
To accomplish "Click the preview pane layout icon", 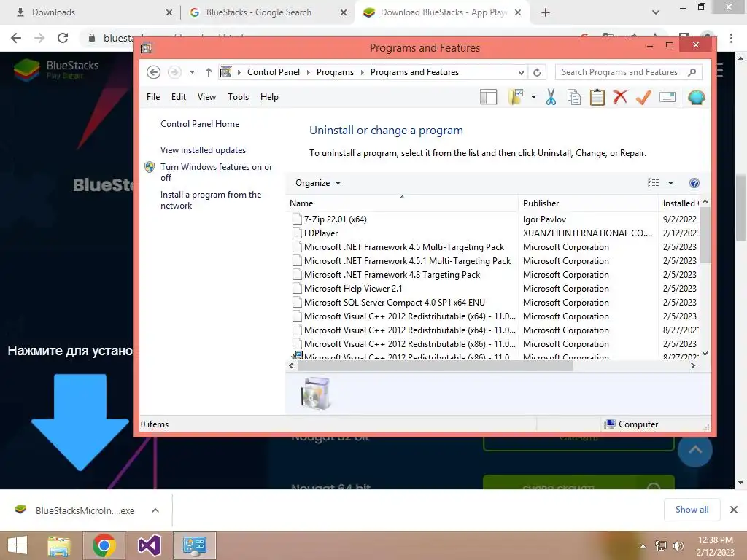I will coord(488,97).
